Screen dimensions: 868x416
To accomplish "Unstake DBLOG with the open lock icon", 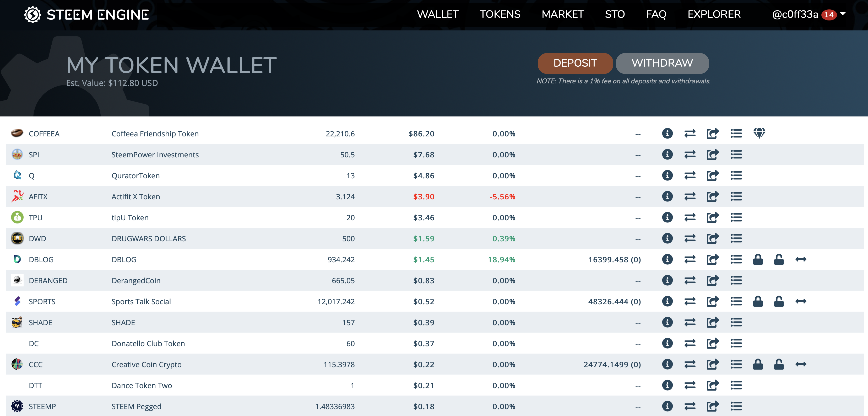I will pos(779,259).
